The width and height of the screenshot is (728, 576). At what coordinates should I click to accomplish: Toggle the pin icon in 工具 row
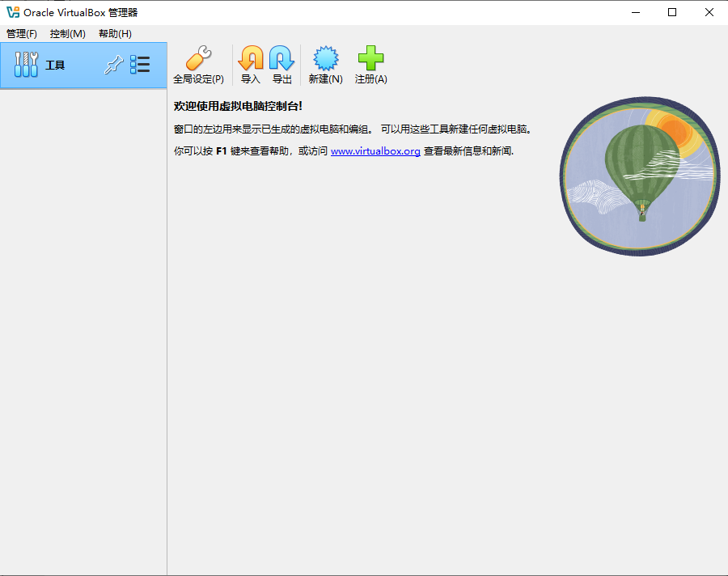113,65
